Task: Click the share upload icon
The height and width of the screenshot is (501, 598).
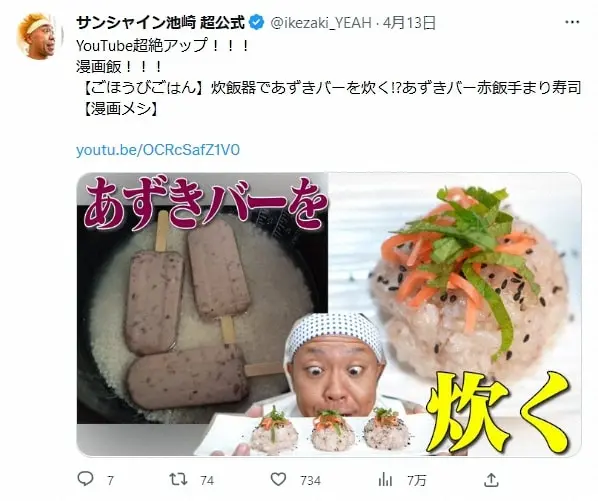Action: [x=491, y=480]
